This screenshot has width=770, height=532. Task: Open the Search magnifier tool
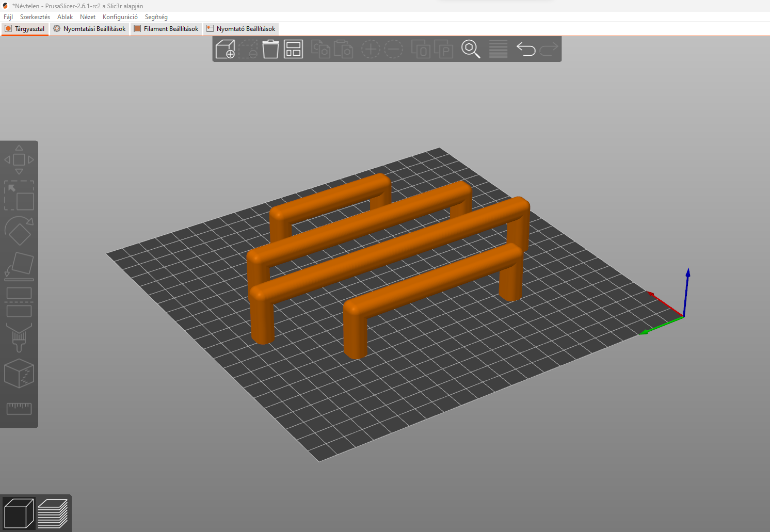(x=471, y=49)
